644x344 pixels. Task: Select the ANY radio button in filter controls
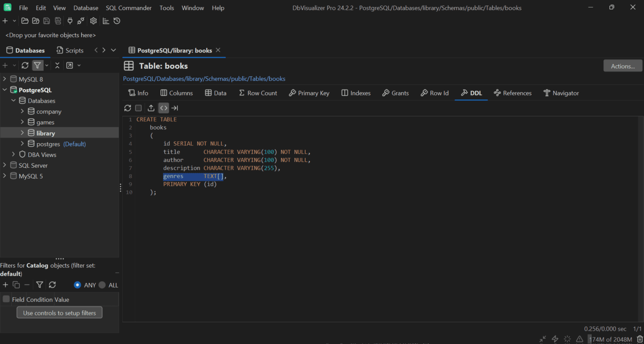coord(78,285)
